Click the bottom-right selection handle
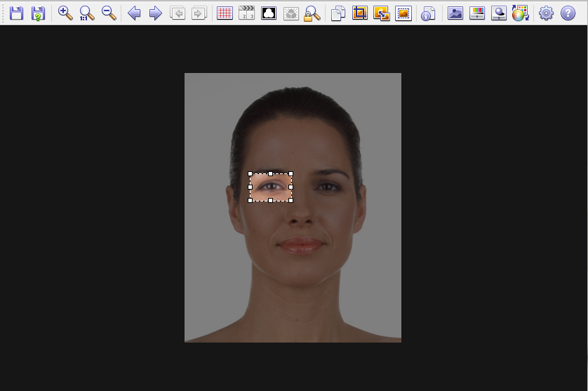 pos(290,200)
